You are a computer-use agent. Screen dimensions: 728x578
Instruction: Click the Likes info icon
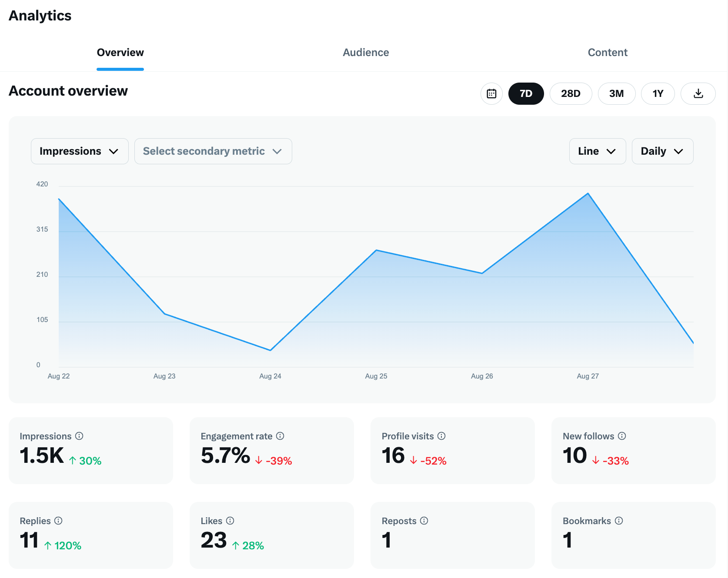230,521
